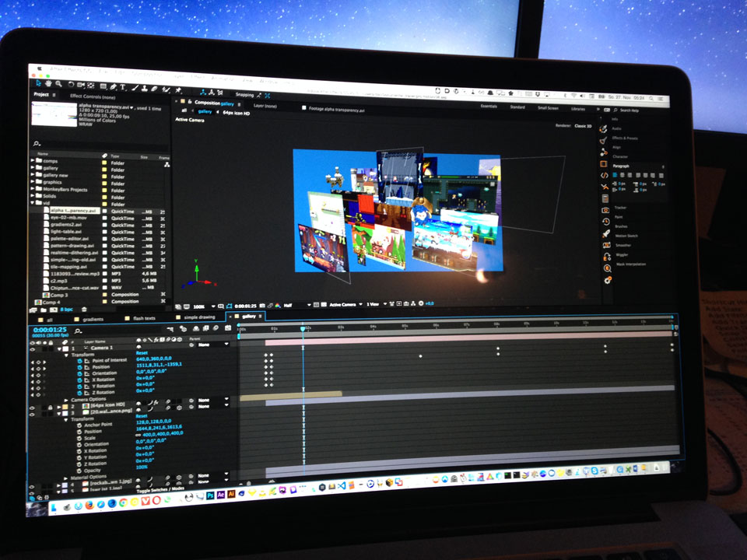Toggle eye for the 20.wal...ance.png layer
The height and width of the screenshot is (560, 747).
coord(33,413)
